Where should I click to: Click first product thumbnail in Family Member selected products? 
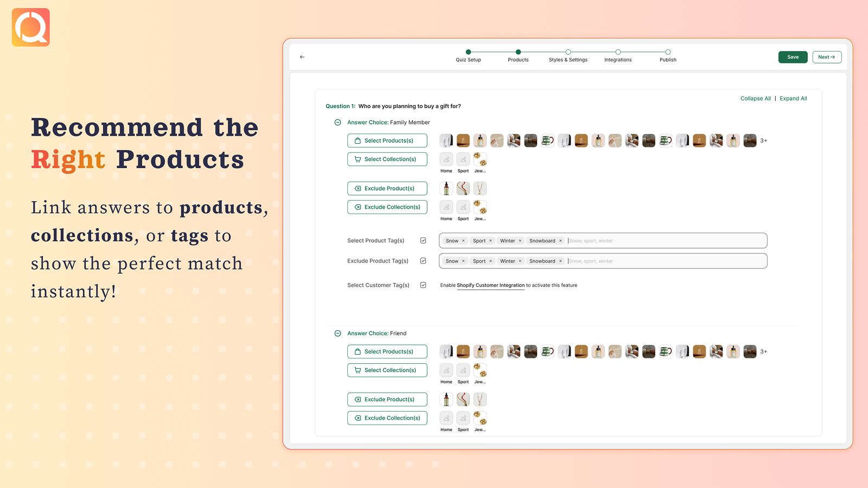pyautogui.click(x=446, y=141)
